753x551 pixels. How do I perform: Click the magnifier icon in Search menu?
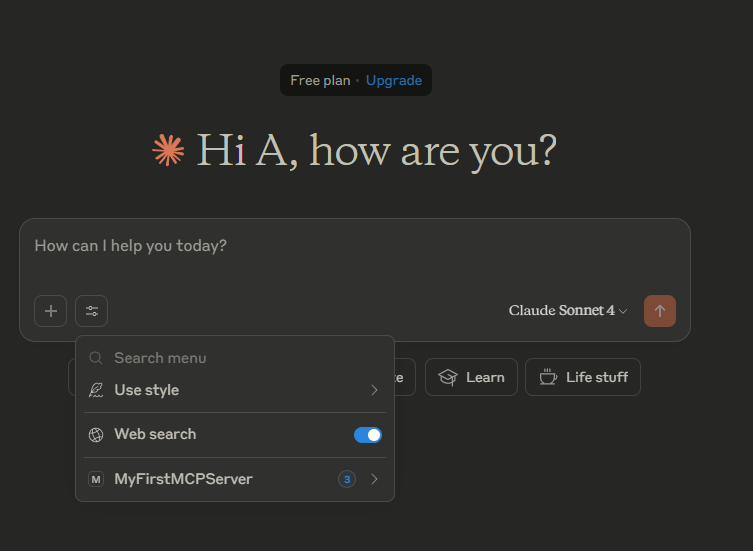[96, 358]
